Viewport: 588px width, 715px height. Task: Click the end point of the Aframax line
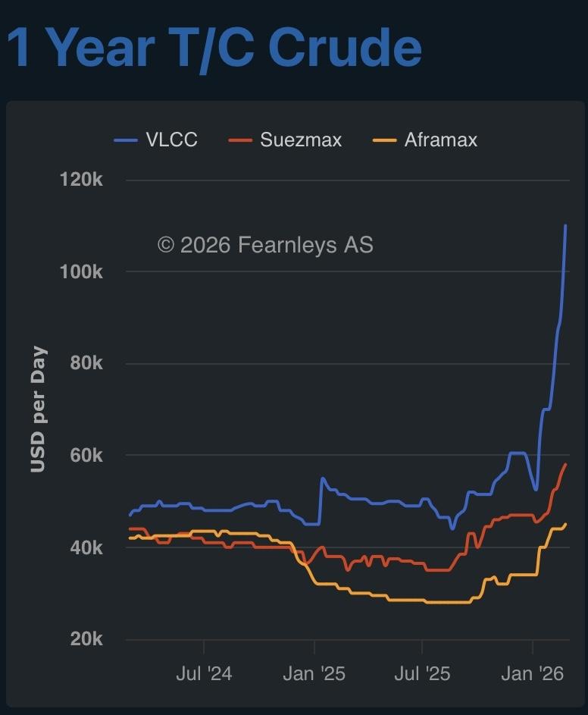tap(565, 524)
